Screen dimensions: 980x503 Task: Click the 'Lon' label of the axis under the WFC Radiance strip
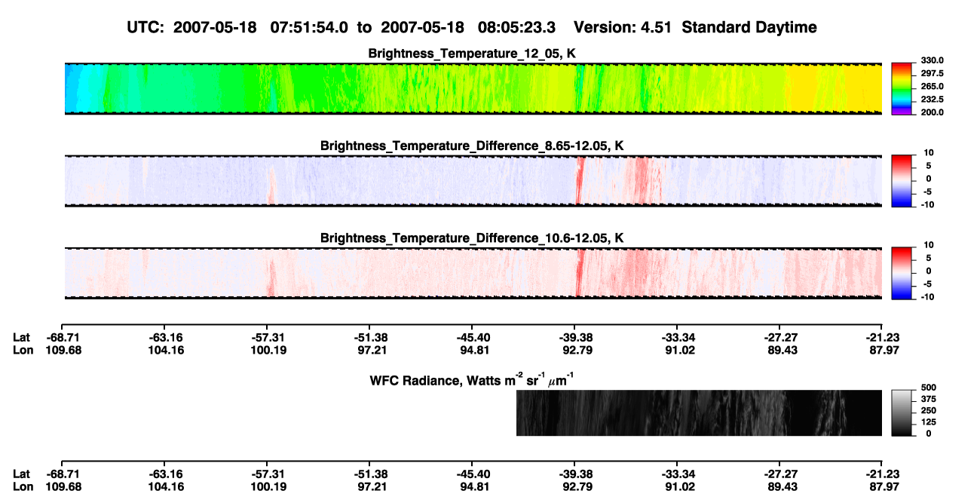click(x=23, y=486)
